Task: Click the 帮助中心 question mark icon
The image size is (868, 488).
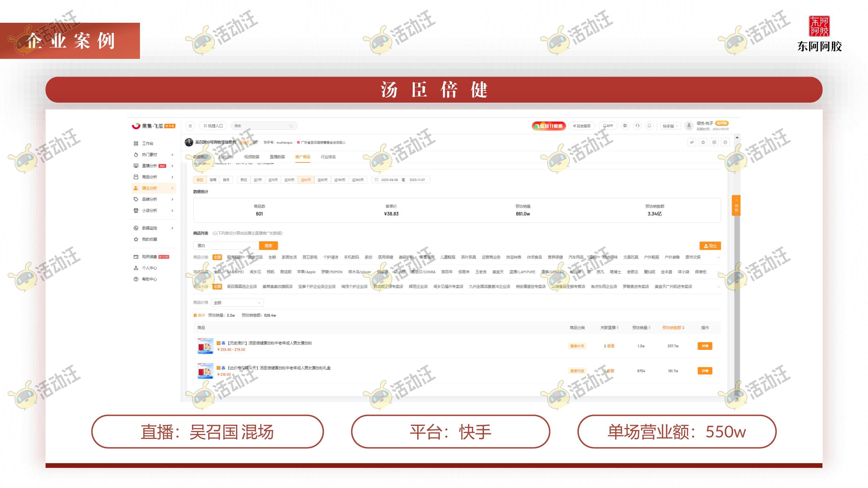Action: [x=136, y=279]
